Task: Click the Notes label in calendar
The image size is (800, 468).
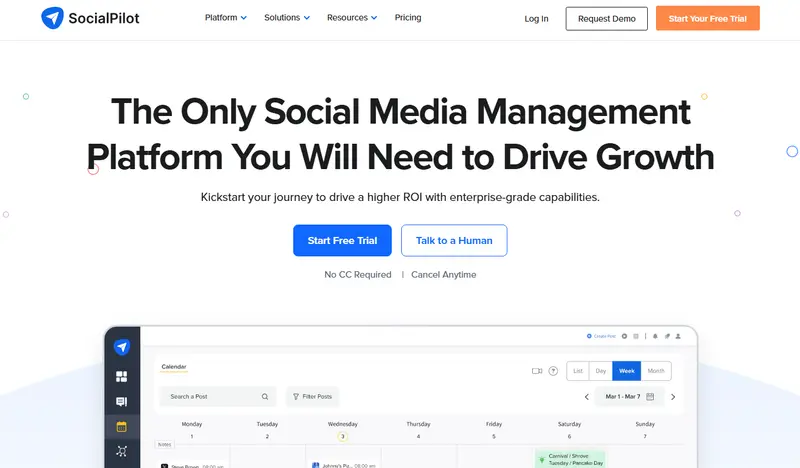Action: 164,445
